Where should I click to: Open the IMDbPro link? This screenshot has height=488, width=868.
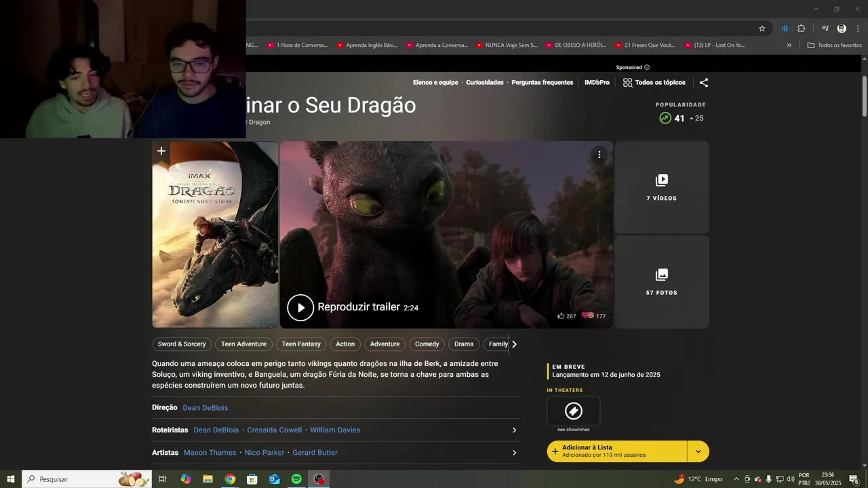[x=597, y=83]
